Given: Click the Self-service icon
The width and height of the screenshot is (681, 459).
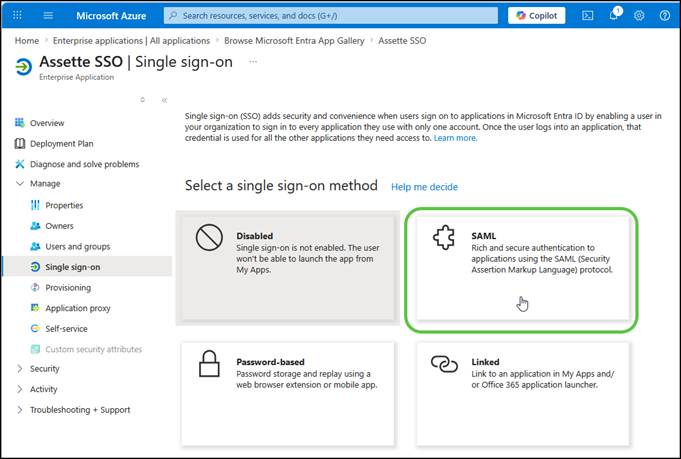Looking at the screenshot, I should coord(35,329).
